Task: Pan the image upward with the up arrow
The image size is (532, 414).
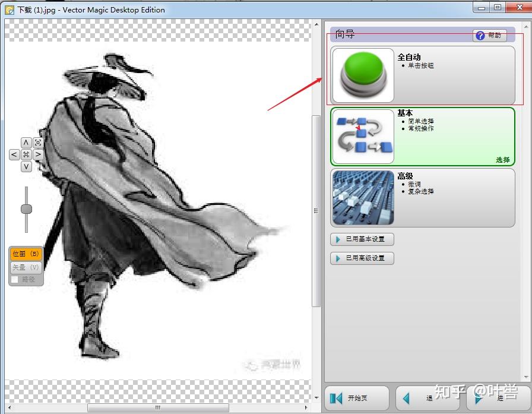Action: (x=26, y=142)
